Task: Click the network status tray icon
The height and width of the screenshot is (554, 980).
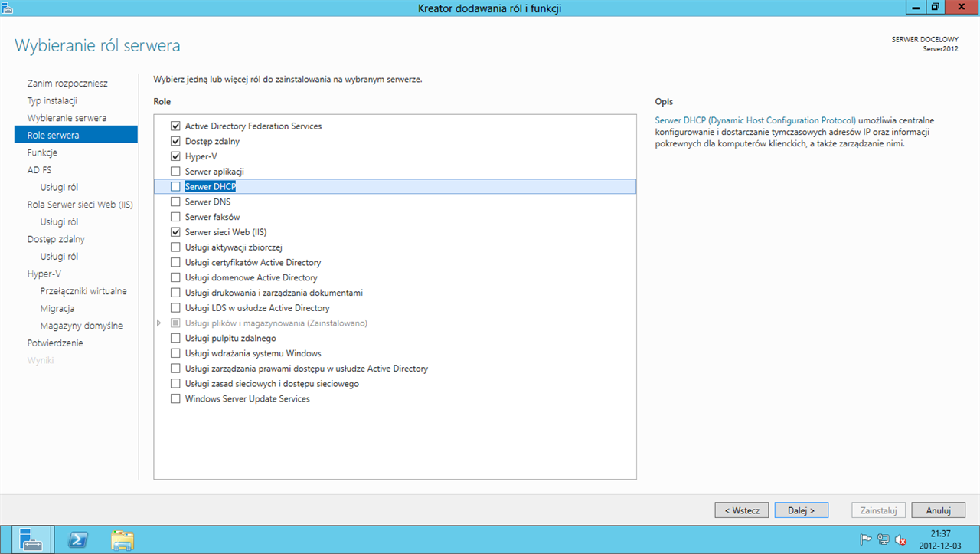Action: (883, 539)
